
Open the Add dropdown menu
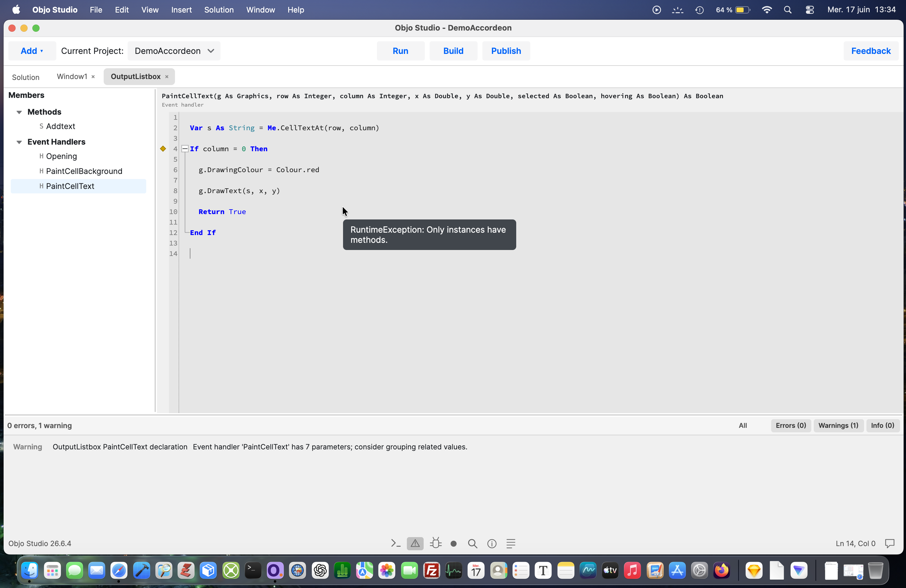pyautogui.click(x=32, y=51)
